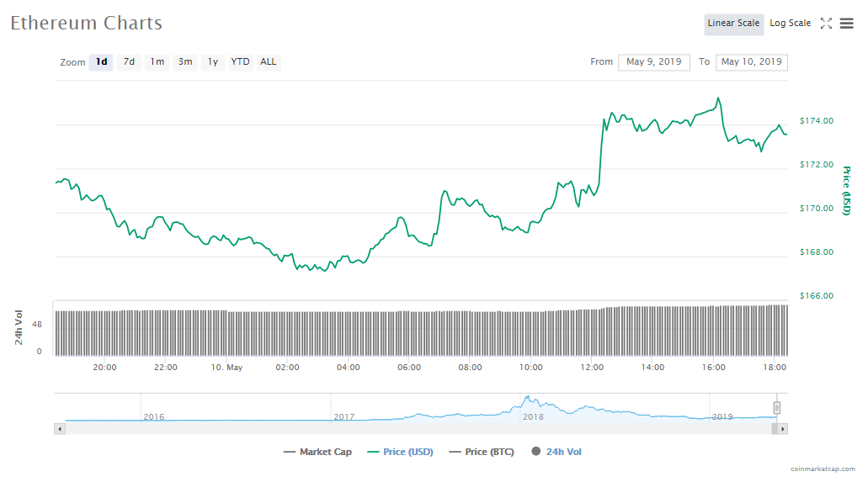Click the navigator scrollbar right arrow
This screenshot has width=868, height=482.
(x=782, y=429)
